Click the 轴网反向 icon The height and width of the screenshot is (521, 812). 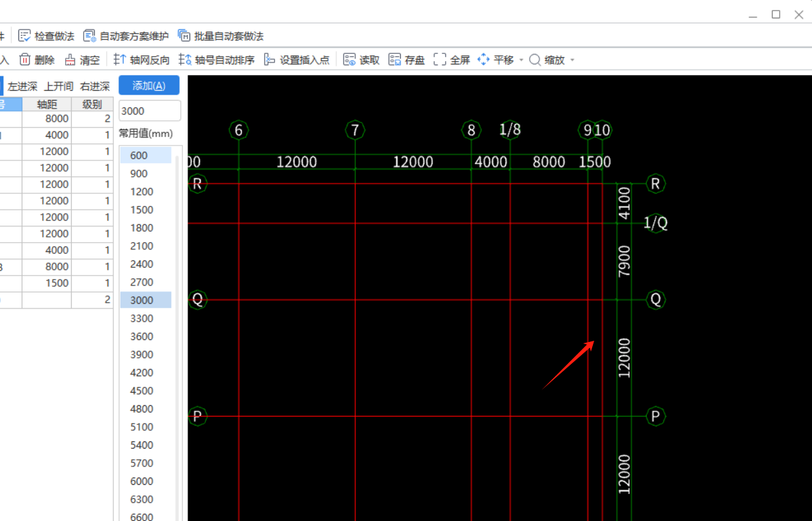(120, 60)
